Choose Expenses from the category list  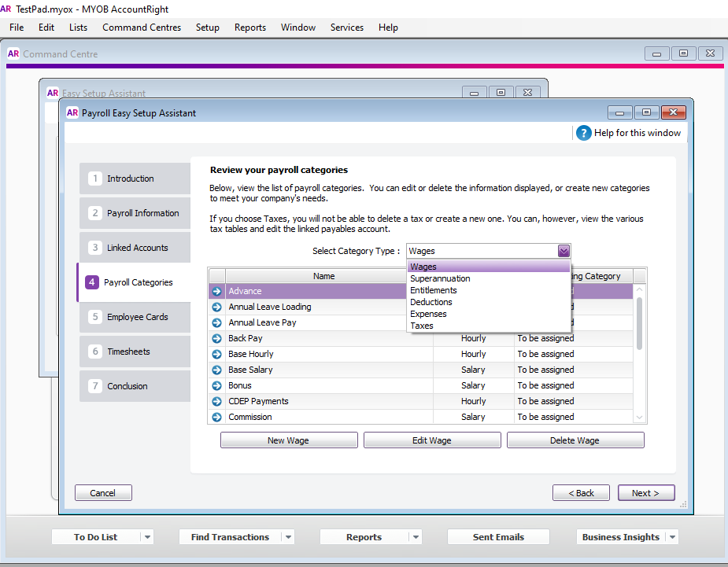489,314
